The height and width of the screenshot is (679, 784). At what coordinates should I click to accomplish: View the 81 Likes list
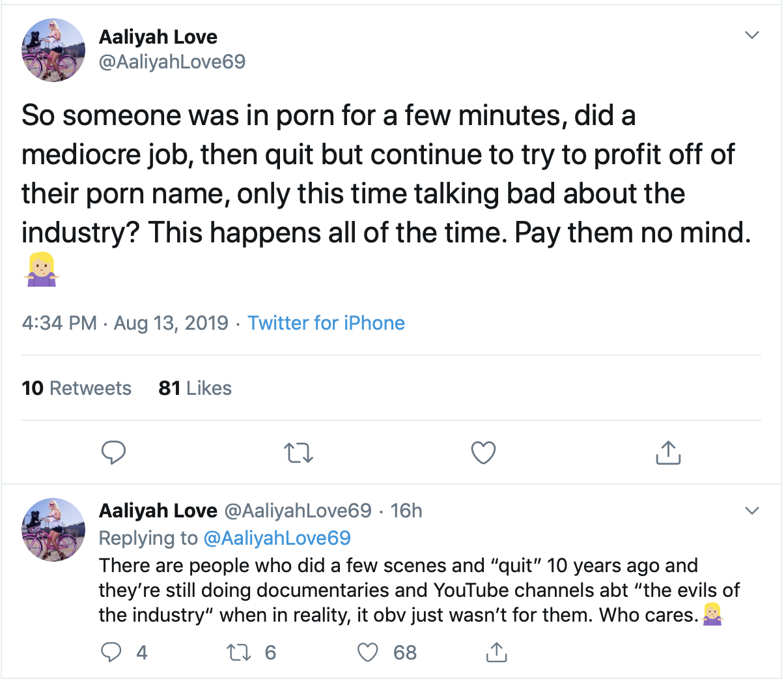pyautogui.click(x=195, y=388)
